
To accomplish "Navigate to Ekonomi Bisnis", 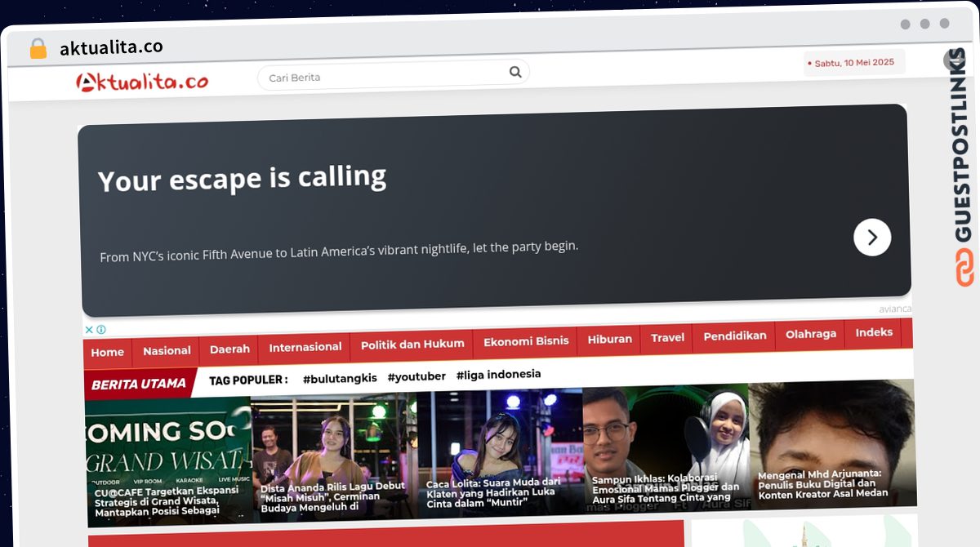I will point(526,341).
